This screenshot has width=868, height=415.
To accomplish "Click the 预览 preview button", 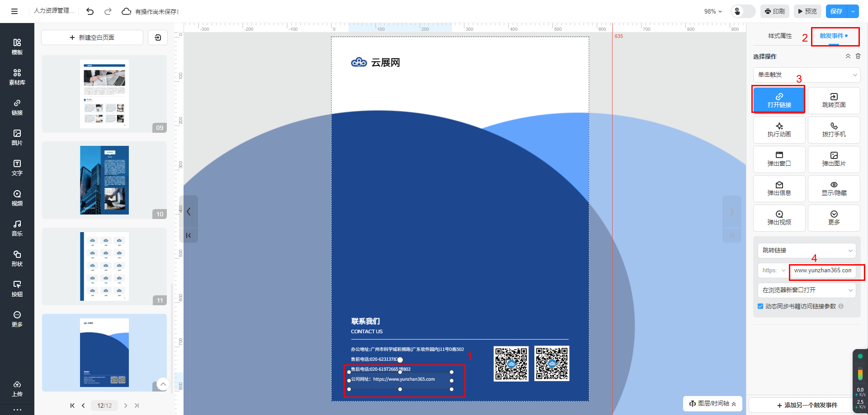I will point(807,11).
